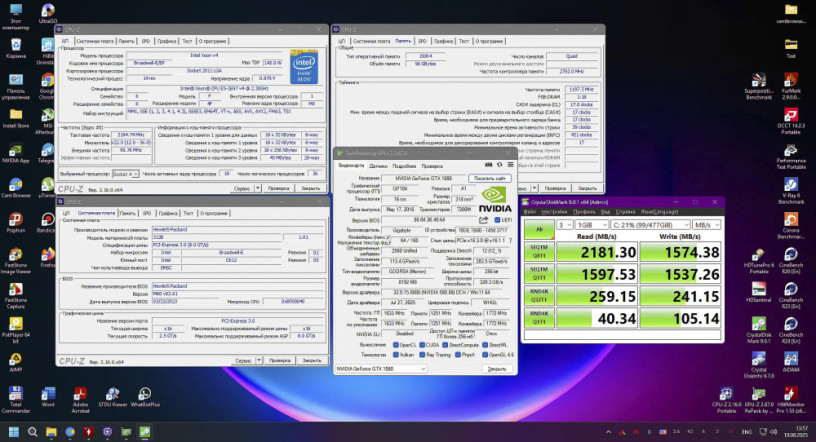Open Файл menu in CrystalDiskMark

tap(530, 212)
